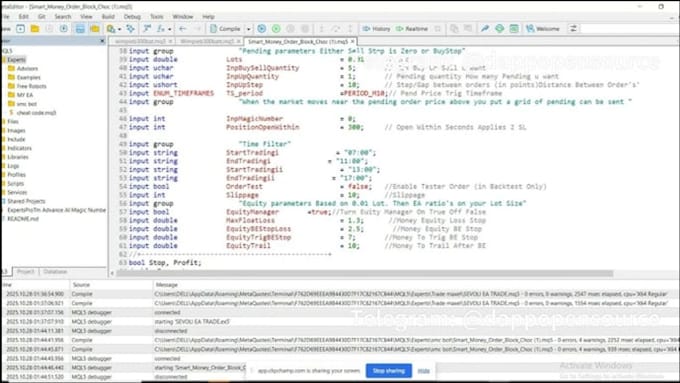Image resolution: width=680 pixels, height=383 pixels.
Task: Click the horizontal scrollbar below the code editor
Action: (364, 273)
